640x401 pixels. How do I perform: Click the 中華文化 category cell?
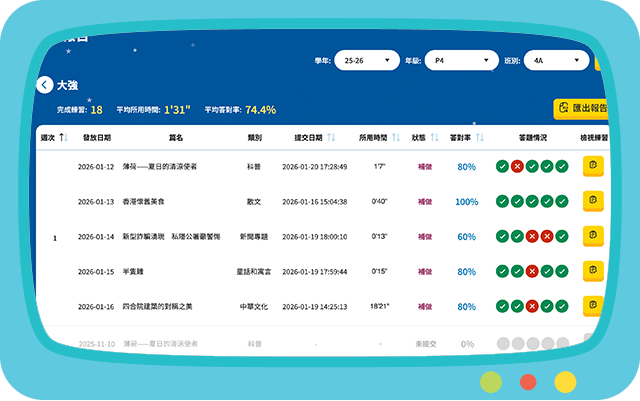tap(254, 307)
